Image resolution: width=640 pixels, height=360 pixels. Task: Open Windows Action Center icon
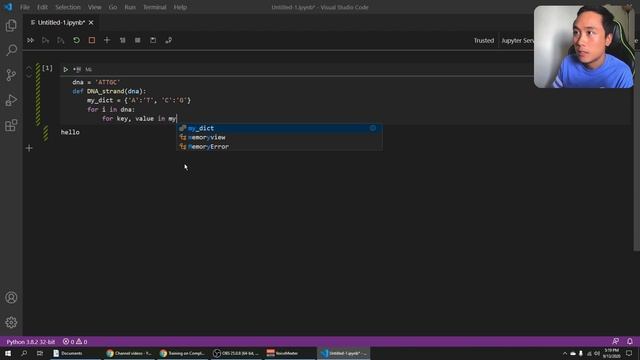coord(629,353)
